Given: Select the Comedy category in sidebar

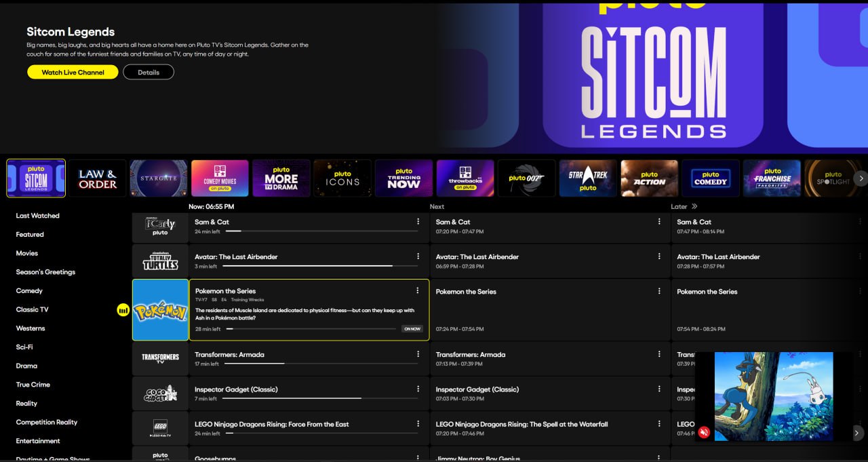Looking at the screenshot, I should [29, 291].
